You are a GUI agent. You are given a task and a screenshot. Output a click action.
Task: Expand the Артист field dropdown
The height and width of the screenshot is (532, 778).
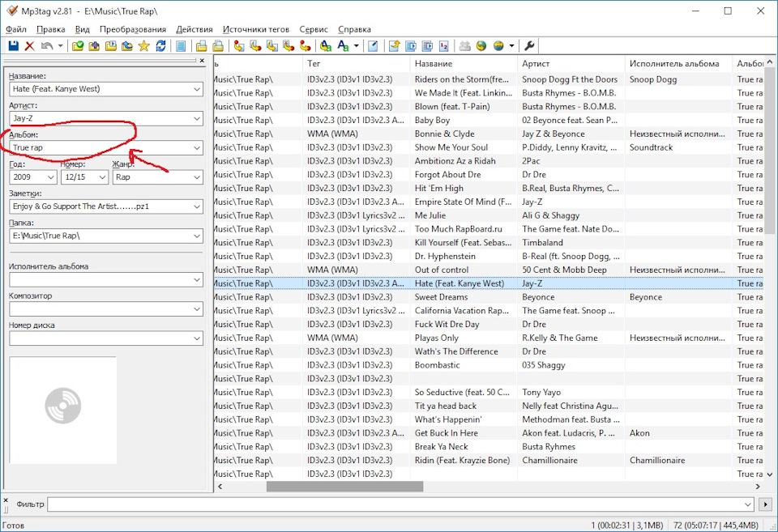coord(197,118)
